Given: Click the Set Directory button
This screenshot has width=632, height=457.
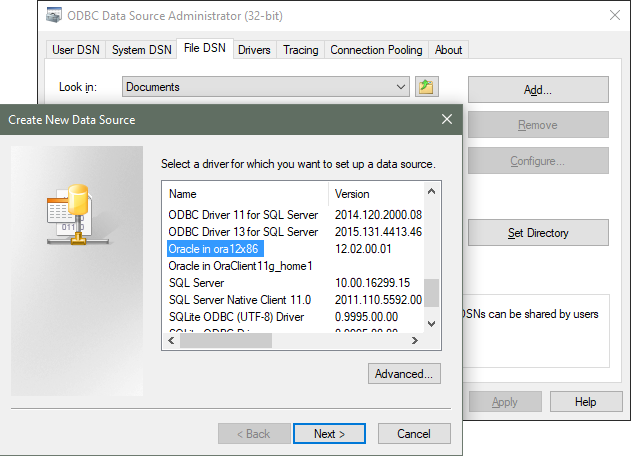Looking at the screenshot, I should pos(538,233).
